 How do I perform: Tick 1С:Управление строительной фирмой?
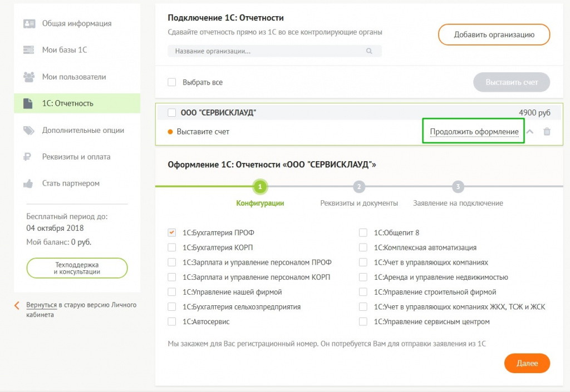(363, 292)
